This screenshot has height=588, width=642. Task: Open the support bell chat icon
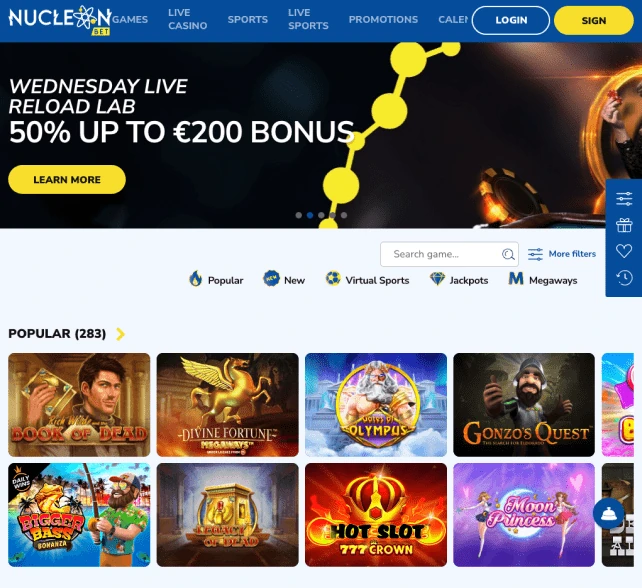tap(608, 513)
